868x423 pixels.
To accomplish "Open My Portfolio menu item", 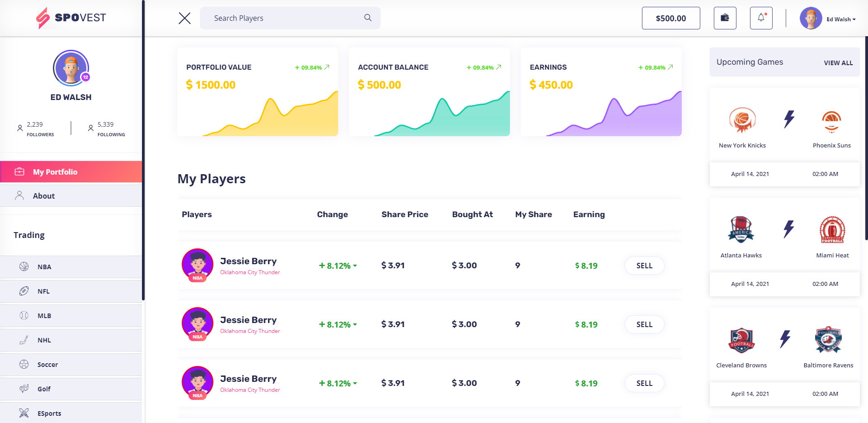I will (x=71, y=172).
